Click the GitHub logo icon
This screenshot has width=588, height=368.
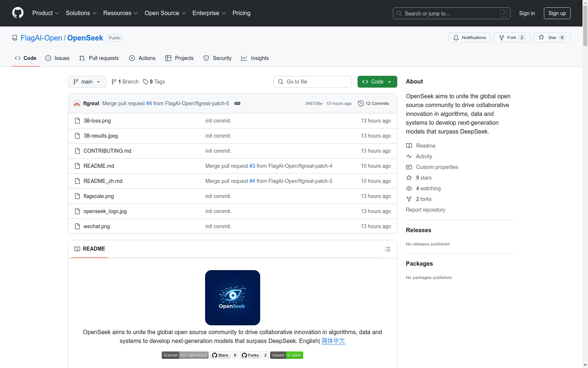[x=18, y=13]
